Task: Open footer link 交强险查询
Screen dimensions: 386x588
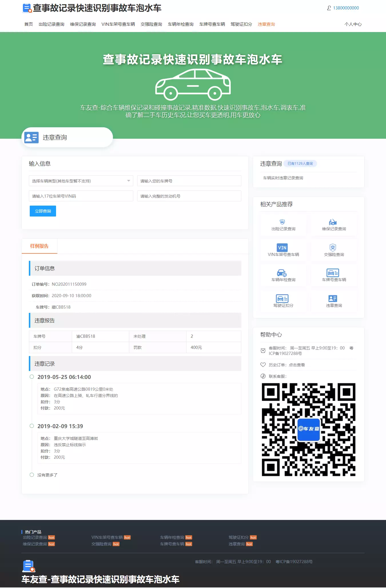Action: click(x=102, y=544)
